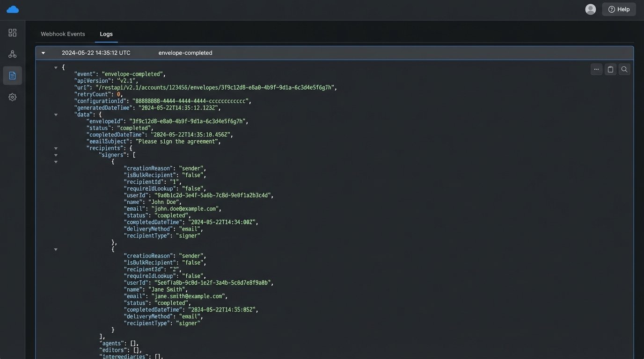Click the timestamp 2024-05-22 14:35:12 UTC
The width and height of the screenshot is (644, 359).
[x=96, y=52]
